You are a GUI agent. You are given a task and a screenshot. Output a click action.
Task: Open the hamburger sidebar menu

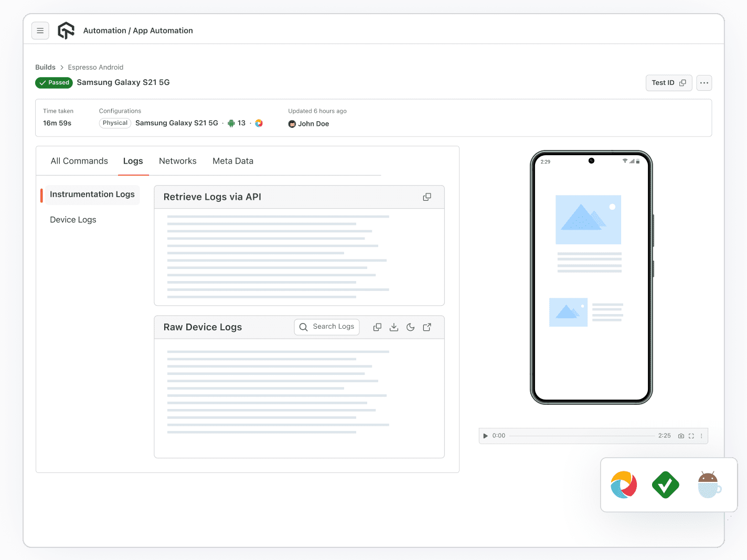[40, 30]
